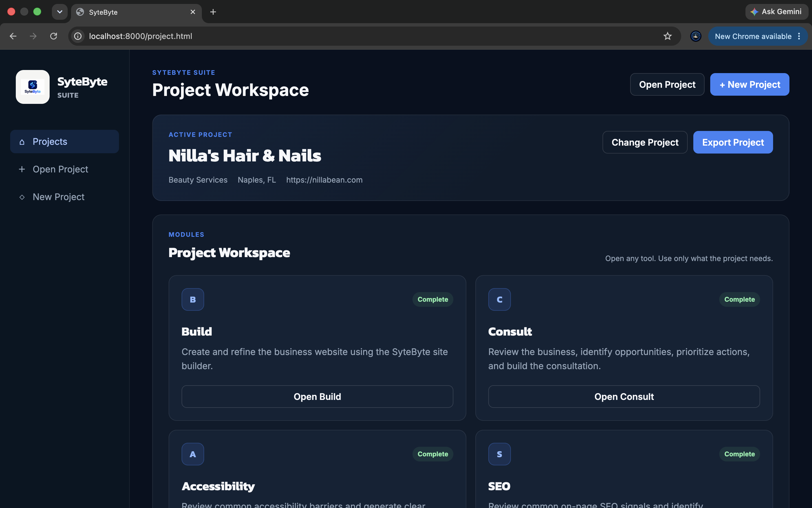Open a new browser tab with plus
This screenshot has width=812, height=508.
(x=213, y=12)
